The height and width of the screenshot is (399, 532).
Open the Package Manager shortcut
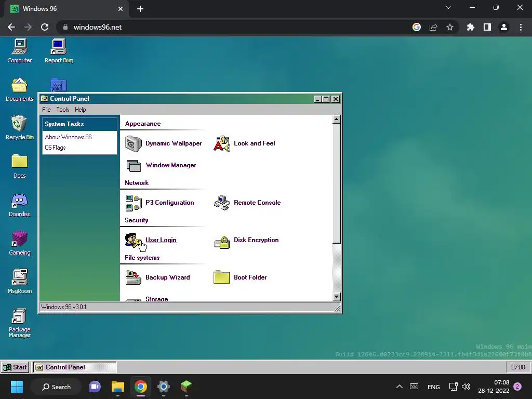(x=20, y=323)
